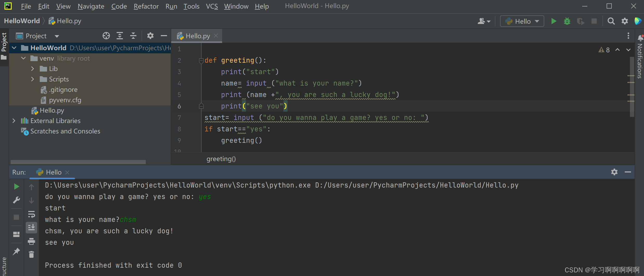Hide the Run tool window
Image resolution: width=644 pixels, height=276 pixels.
coord(628,172)
